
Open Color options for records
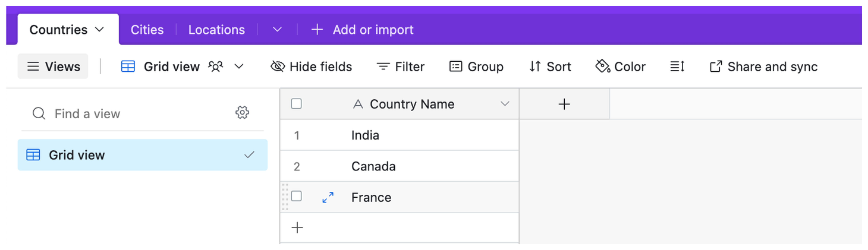620,67
